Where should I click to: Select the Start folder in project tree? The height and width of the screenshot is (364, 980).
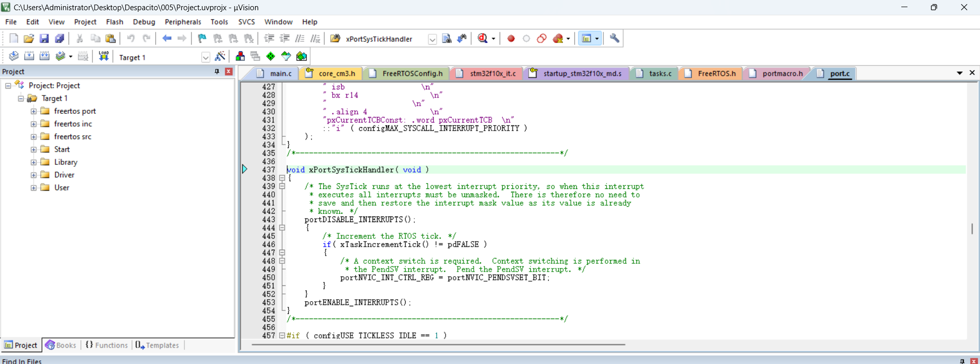62,150
